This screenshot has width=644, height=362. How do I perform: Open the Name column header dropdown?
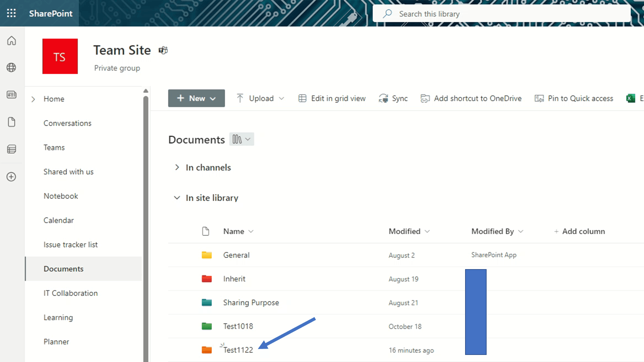point(238,231)
